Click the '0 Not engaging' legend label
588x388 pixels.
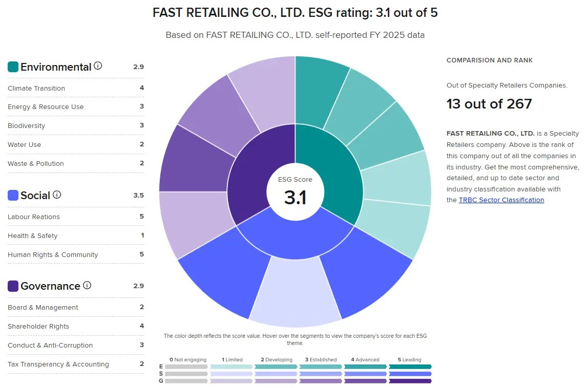click(x=188, y=359)
